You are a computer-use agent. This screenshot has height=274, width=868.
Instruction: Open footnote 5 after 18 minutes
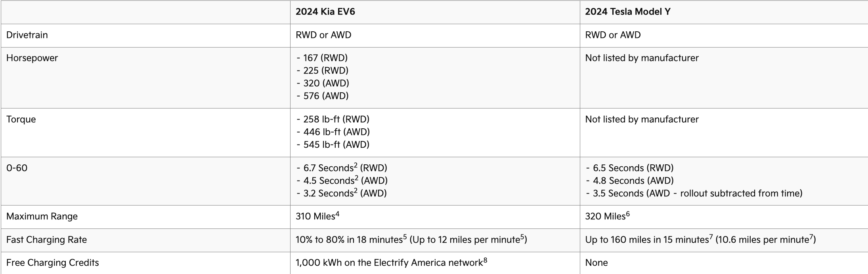coord(405,237)
